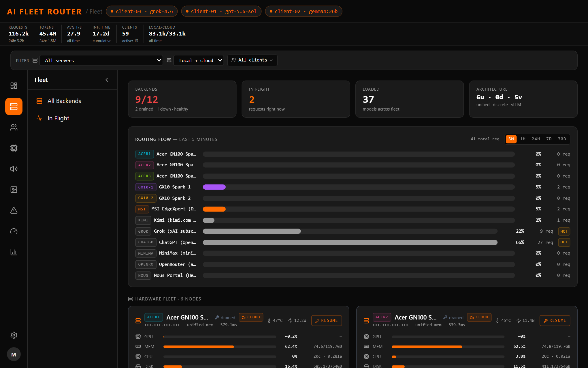588x368 pixels.
Task: Click the server filter icon
Action: pyautogui.click(x=35, y=60)
